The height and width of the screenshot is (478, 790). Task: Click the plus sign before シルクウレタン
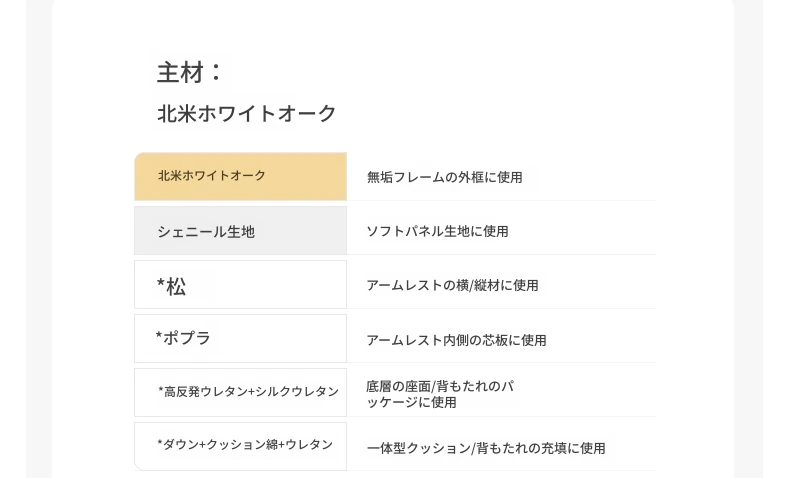pyautogui.click(x=251, y=392)
